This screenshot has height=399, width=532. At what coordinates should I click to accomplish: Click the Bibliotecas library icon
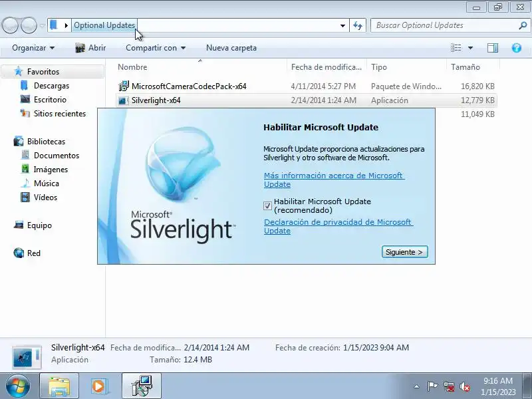click(x=19, y=141)
